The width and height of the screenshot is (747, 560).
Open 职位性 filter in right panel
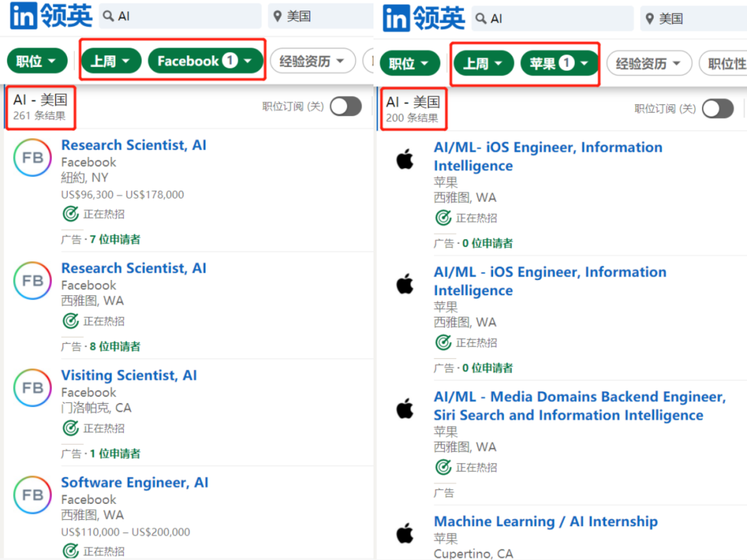tap(723, 64)
